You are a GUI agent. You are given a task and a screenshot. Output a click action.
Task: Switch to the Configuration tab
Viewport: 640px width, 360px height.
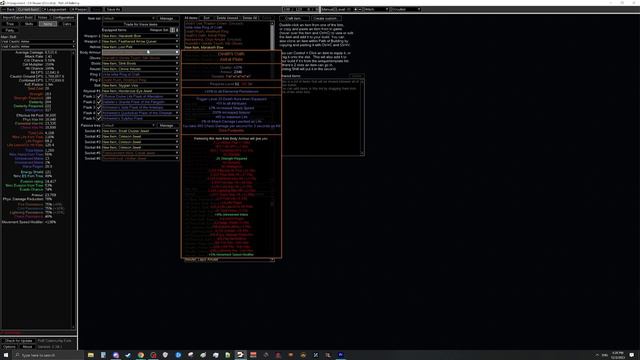coord(63,18)
